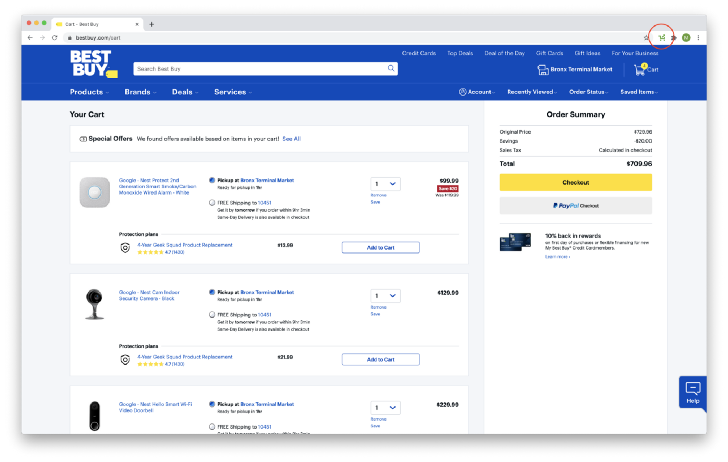728x462 pixels.
Task: Open the extensions puzzle icon
Action: 674,38
